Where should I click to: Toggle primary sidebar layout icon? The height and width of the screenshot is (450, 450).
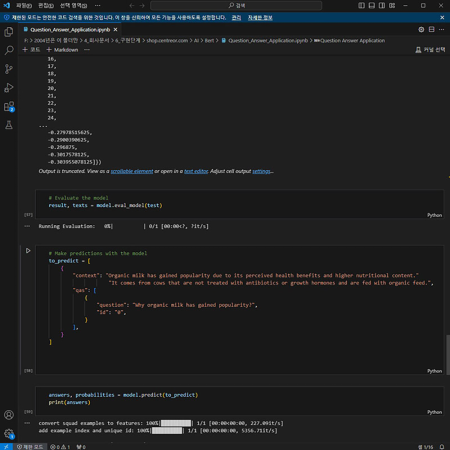coord(361,5)
